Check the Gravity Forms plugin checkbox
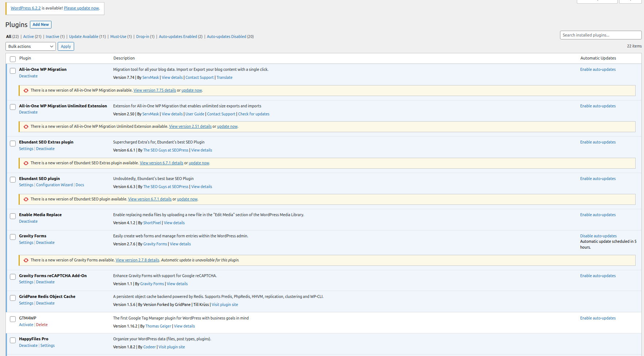 [13, 237]
